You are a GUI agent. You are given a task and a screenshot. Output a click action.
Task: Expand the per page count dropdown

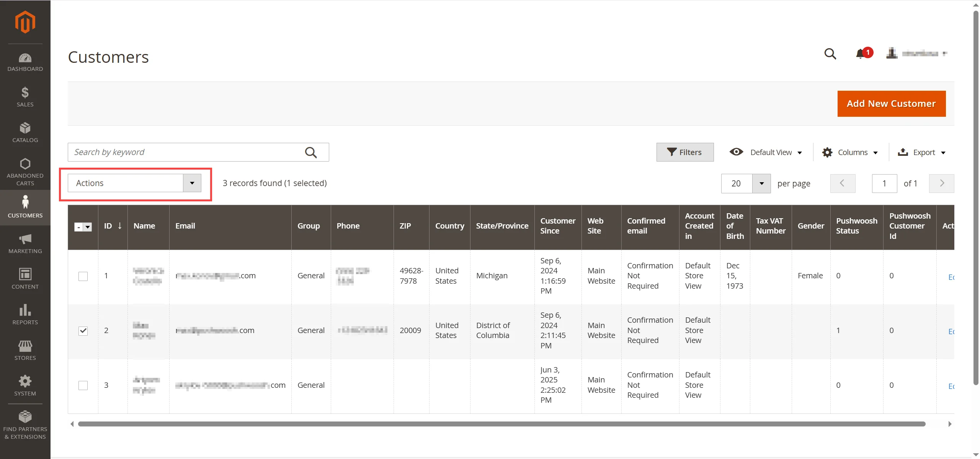click(761, 184)
